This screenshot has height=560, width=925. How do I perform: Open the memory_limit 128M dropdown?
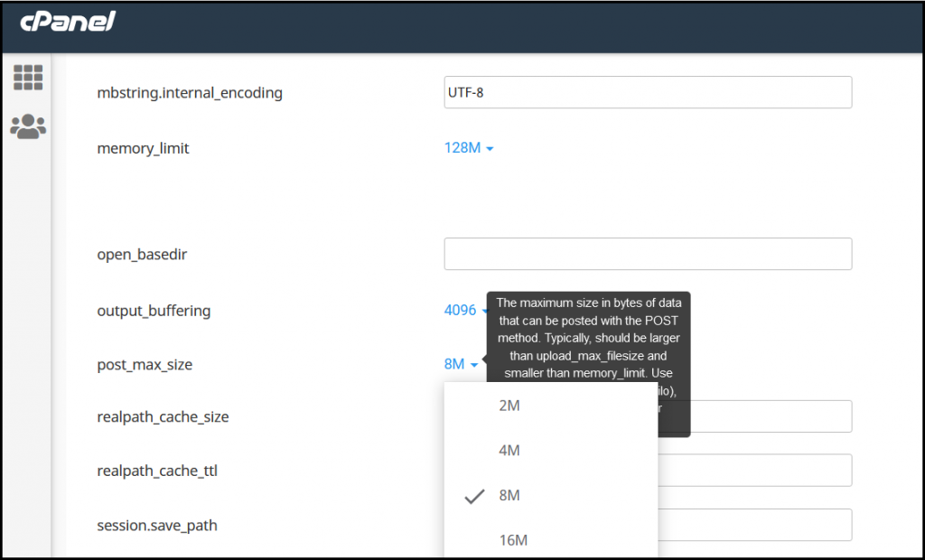[469, 148]
